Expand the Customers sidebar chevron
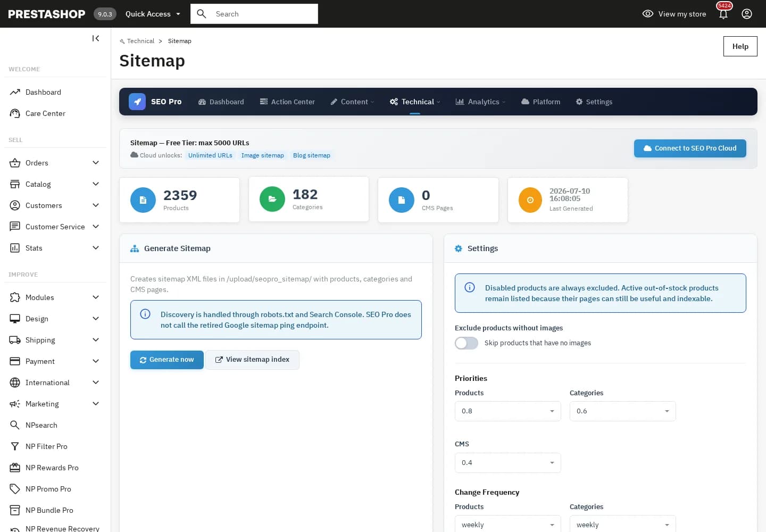 click(96, 205)
